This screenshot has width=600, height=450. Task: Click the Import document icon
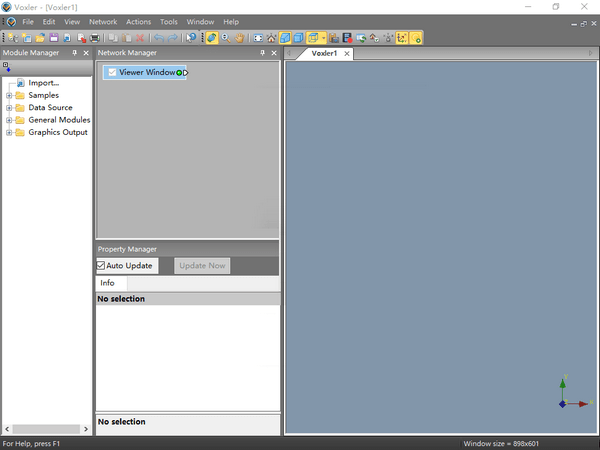pos(67,38)
